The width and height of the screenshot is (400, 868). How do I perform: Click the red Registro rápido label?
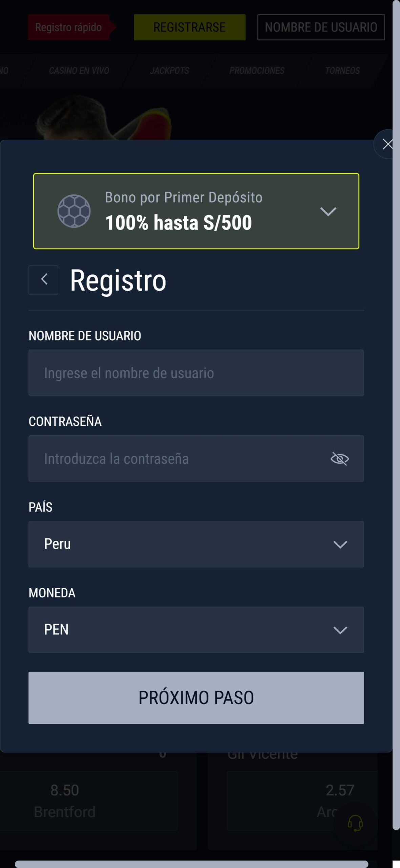point(69,27)
